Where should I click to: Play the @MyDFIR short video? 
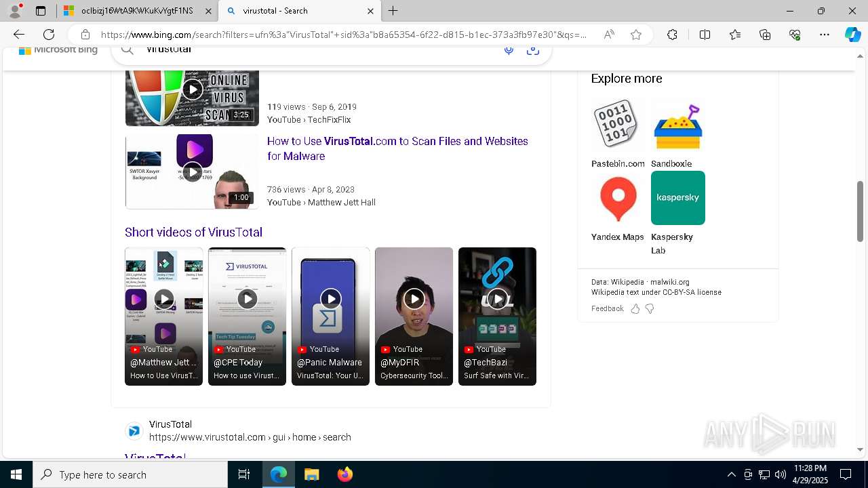pos(414,317)
